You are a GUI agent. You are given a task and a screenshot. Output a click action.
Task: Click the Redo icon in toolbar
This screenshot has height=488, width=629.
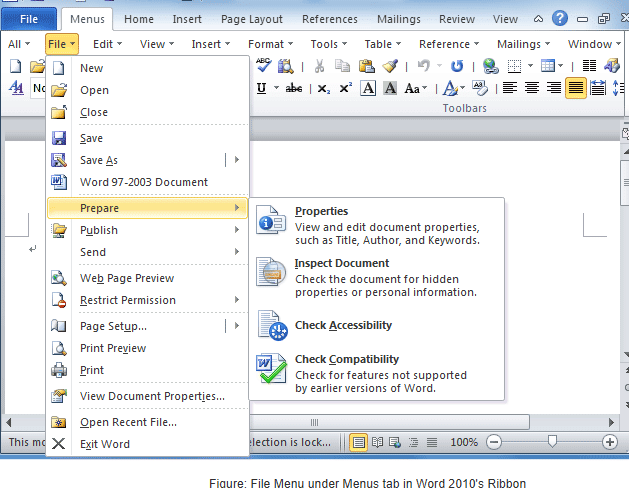457,66
